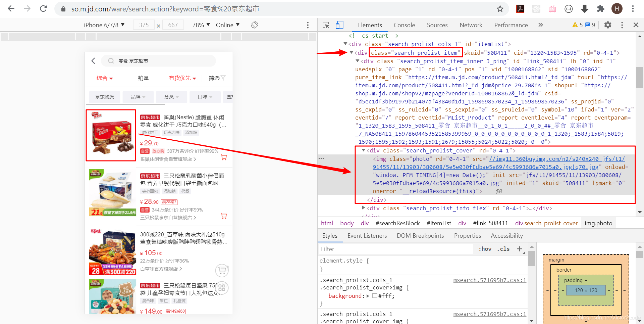Expand the background property triangle

[368, 296]
